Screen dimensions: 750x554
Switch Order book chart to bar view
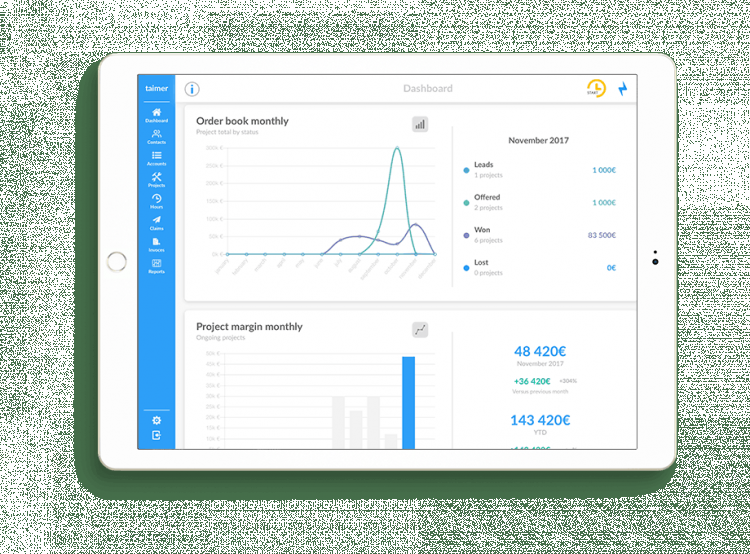[420, 124]
